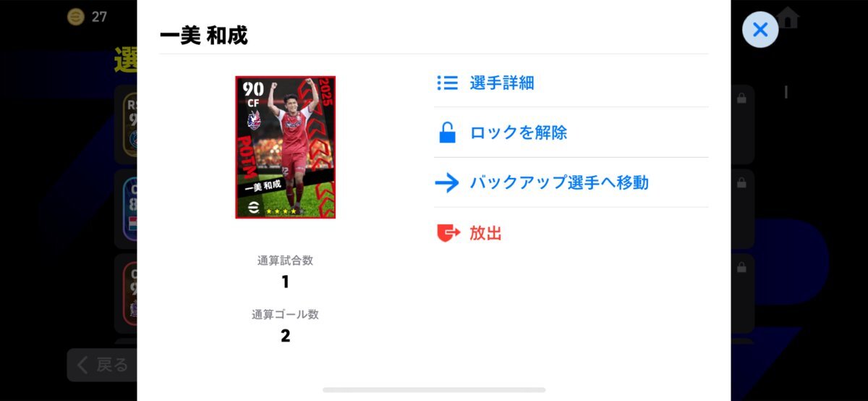This screenshot has height=401, width=868.
Task: Tap the lock icon on third list row
Action: pos(741,267)
